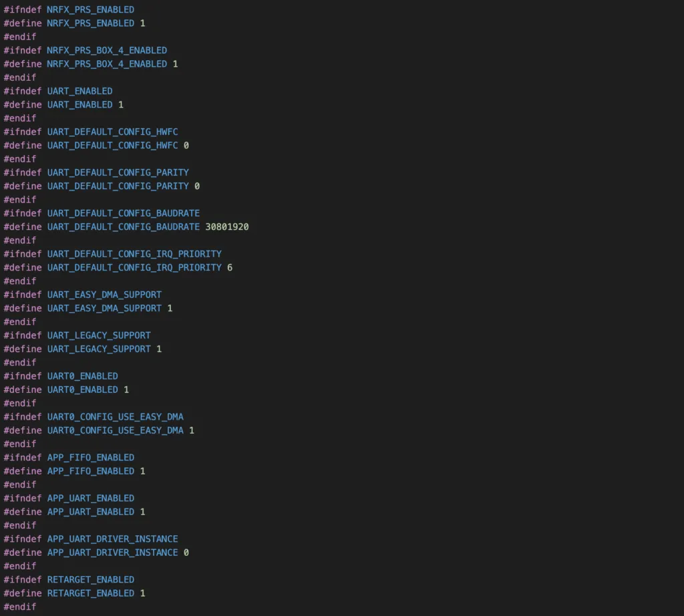This screenshot has height=616, width=684.
Task: Click the value 1 after UART0_ENABLED
Action: coord(126,390)
